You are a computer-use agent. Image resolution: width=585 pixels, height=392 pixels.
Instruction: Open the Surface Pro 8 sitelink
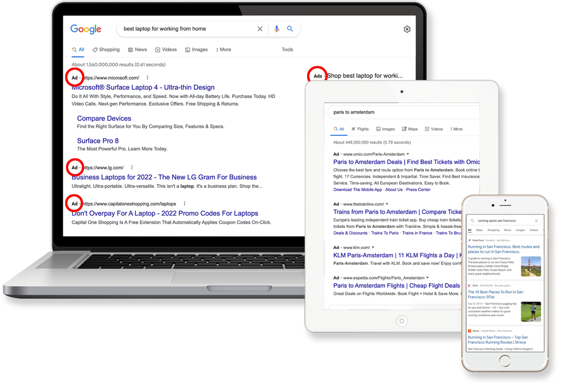tap(97, 141)
